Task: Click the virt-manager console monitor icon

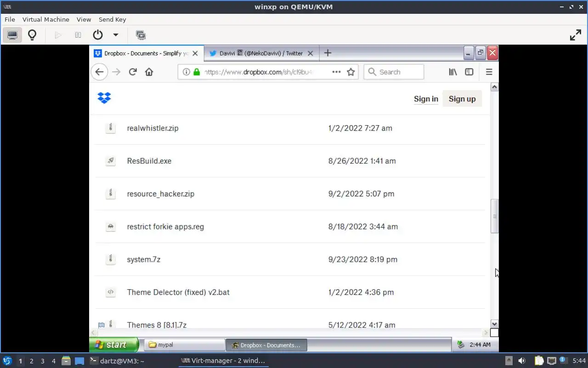Action: coord(12,35)
